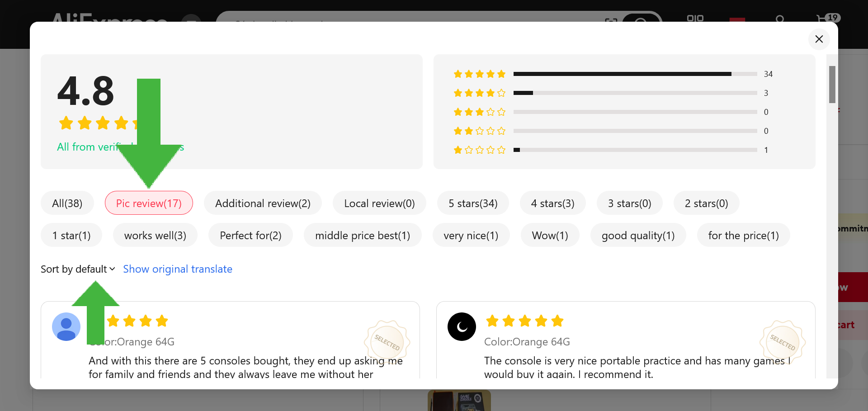Click Show original translate link

pyautogui.click(x=178, y=269)
